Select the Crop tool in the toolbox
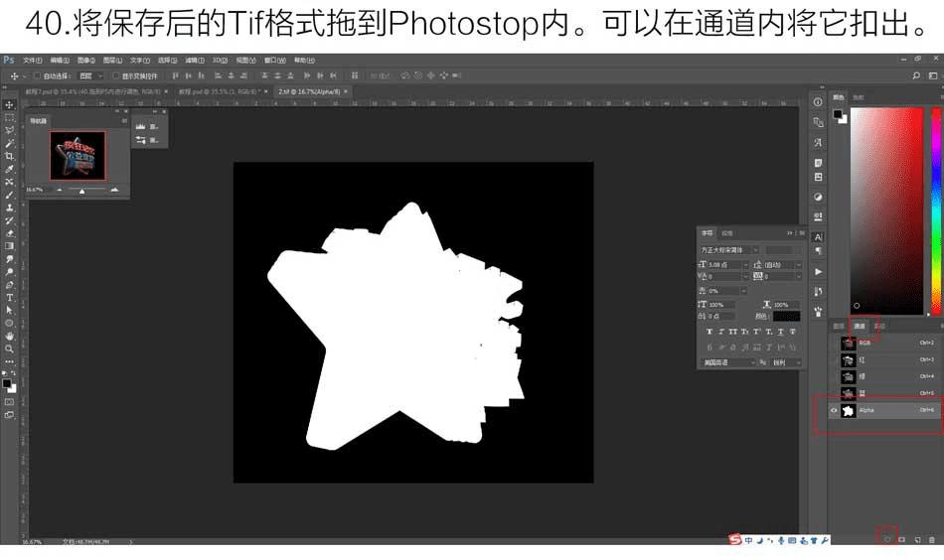944x560 pixels. coord(9,157)
